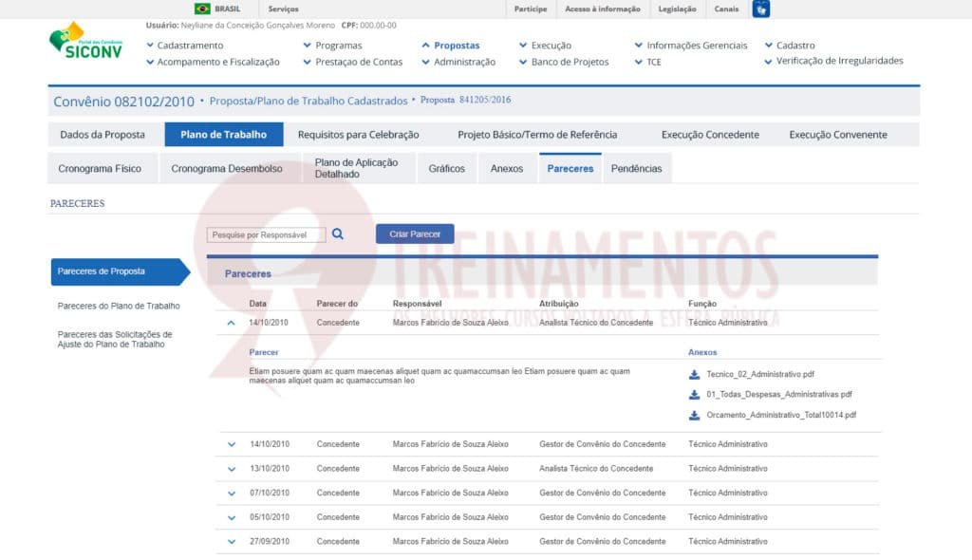Expand the 13/10/2010 parecer row

click(231, 469)
